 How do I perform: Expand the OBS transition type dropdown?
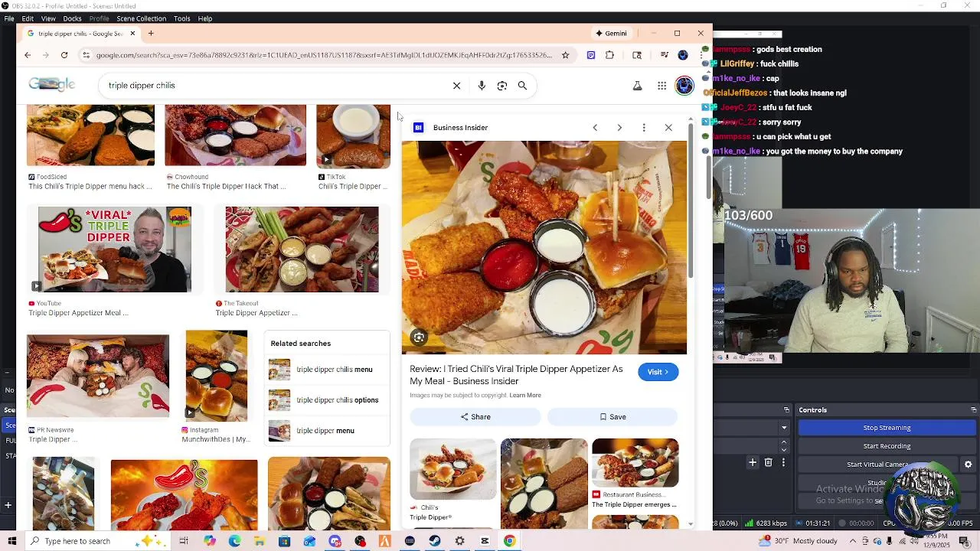(x=784, y=428)
